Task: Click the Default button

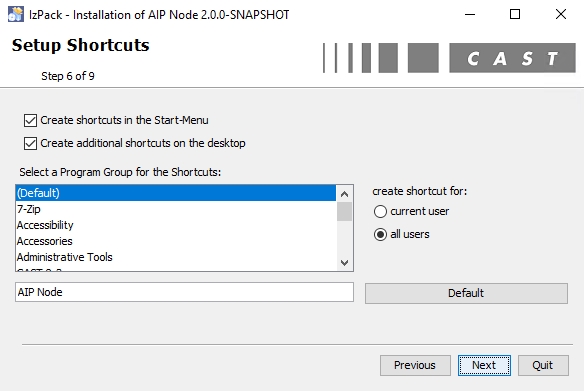Action: tap(466, 293)
